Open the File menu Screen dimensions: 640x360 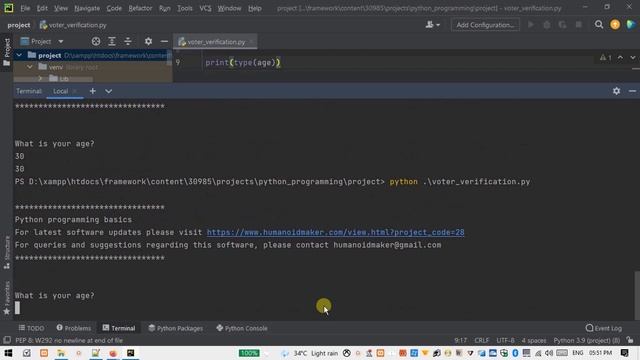coord(25,8)
